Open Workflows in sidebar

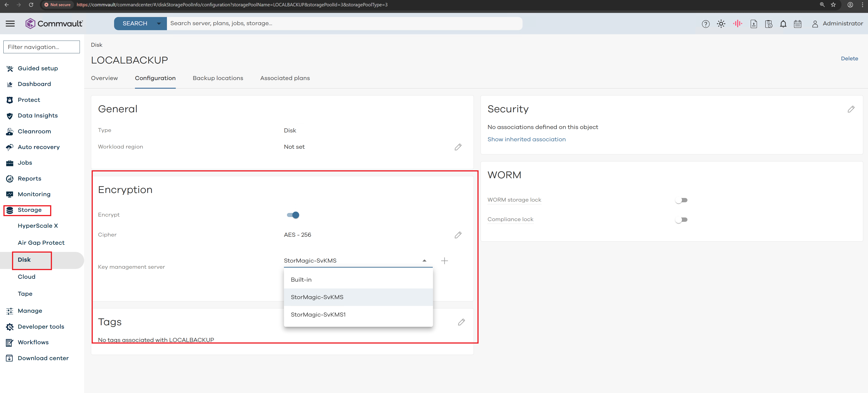tap(33, 342)
